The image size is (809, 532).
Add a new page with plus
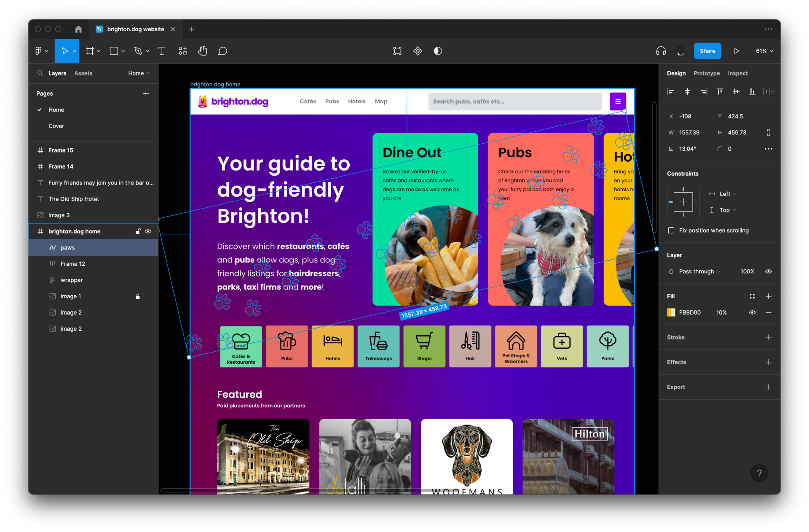pyautogui.click(x=146, y=94)
